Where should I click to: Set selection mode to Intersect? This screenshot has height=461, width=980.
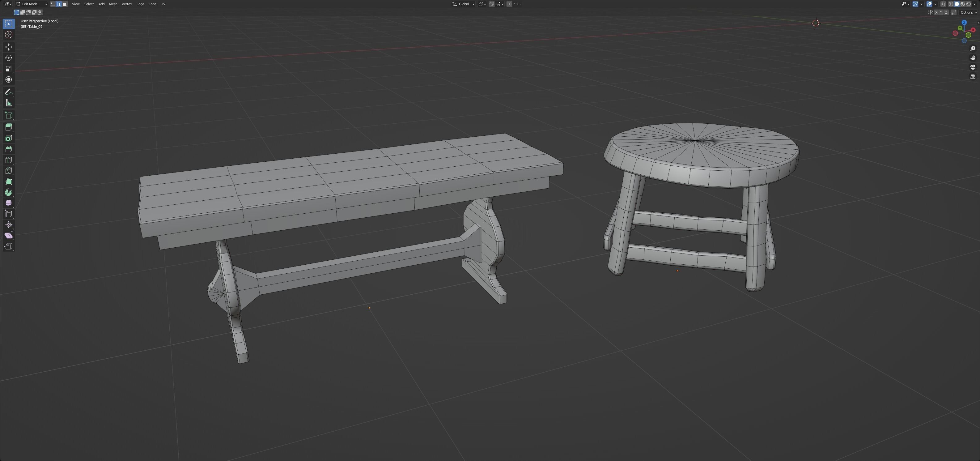tap(40, 13)
